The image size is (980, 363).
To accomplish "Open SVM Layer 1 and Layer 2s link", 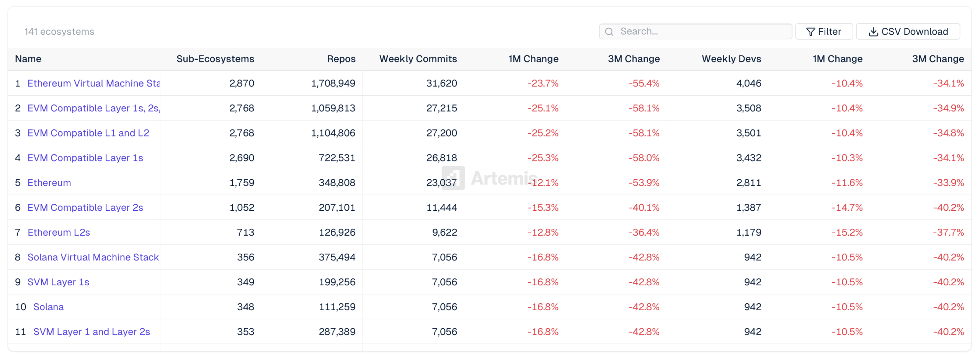I will point(91,331).
